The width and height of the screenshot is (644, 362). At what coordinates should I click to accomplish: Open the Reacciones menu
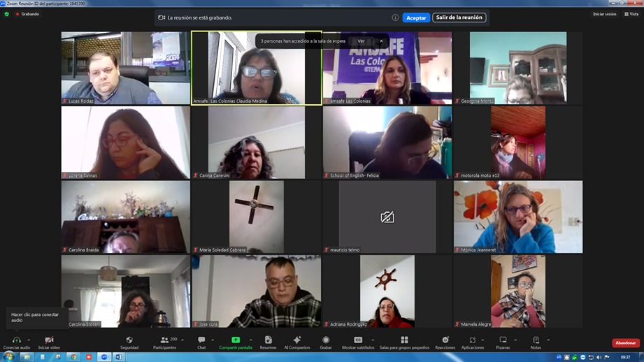coord(445,340)
